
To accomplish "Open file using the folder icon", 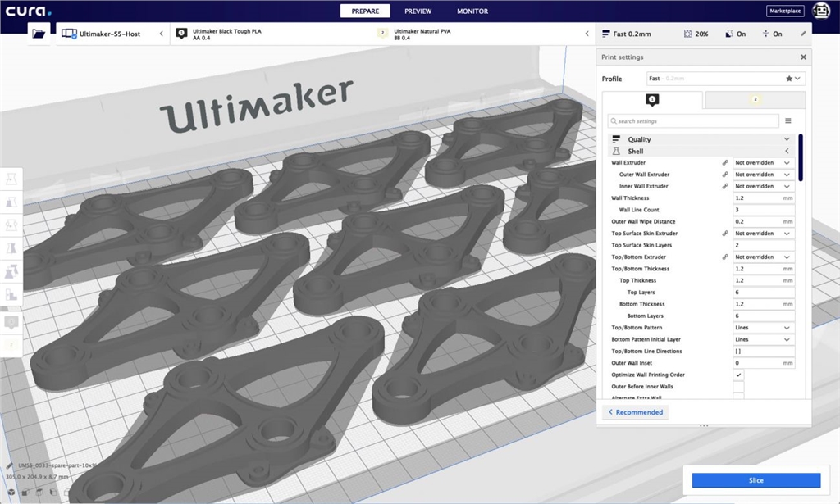I will coord(39,34).
